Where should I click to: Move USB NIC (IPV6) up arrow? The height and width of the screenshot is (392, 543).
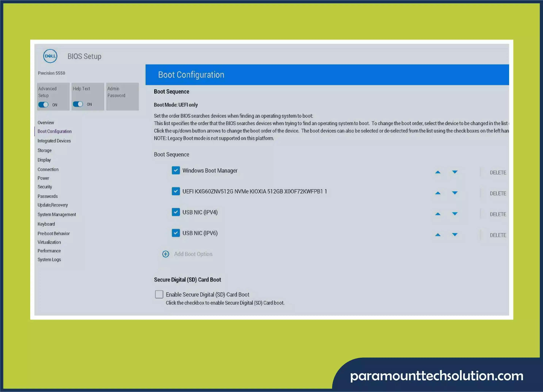438,235
